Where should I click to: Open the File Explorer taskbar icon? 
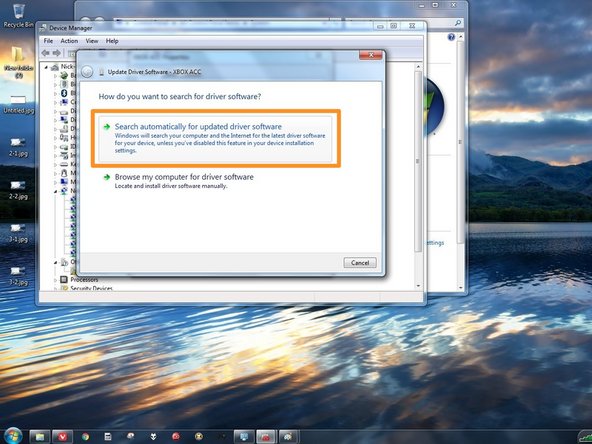(40, 437)
